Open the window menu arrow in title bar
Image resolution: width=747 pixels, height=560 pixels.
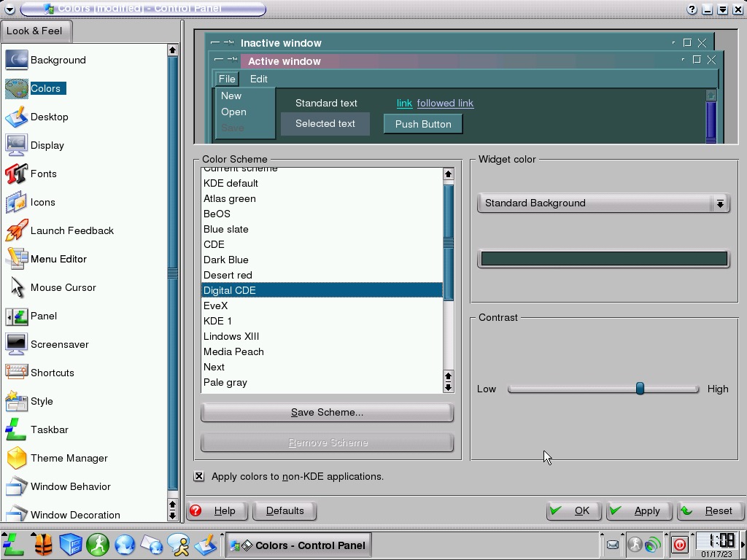click(9, 9)
